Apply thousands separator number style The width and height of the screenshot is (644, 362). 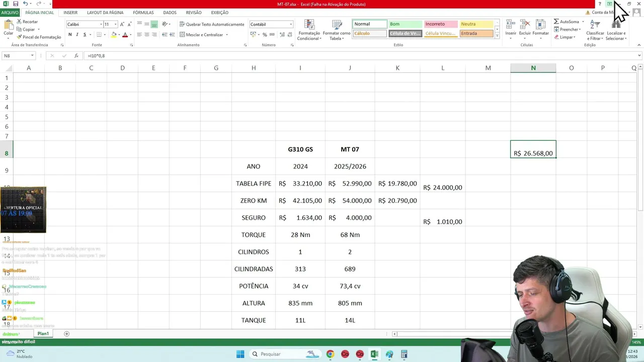[x=272, y=35]
